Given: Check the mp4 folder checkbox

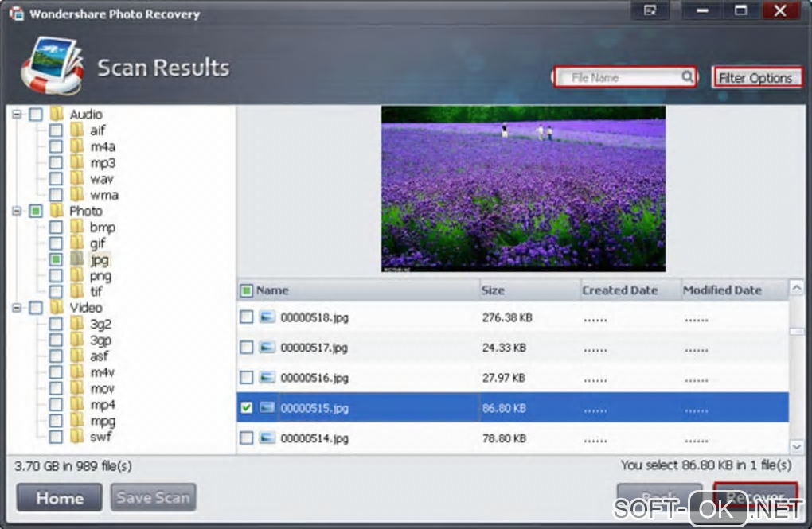Looking at the screenshot, I should [x=56, y=404].
